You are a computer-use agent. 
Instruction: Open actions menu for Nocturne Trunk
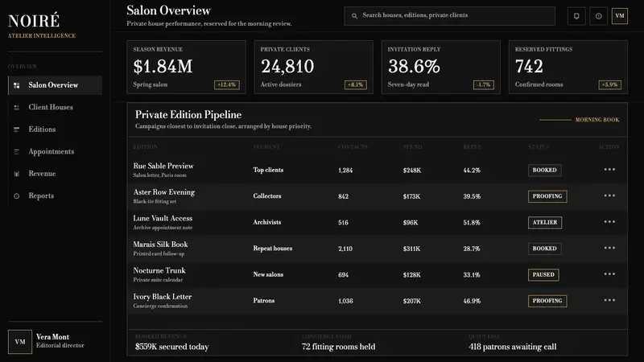(609, 274)
